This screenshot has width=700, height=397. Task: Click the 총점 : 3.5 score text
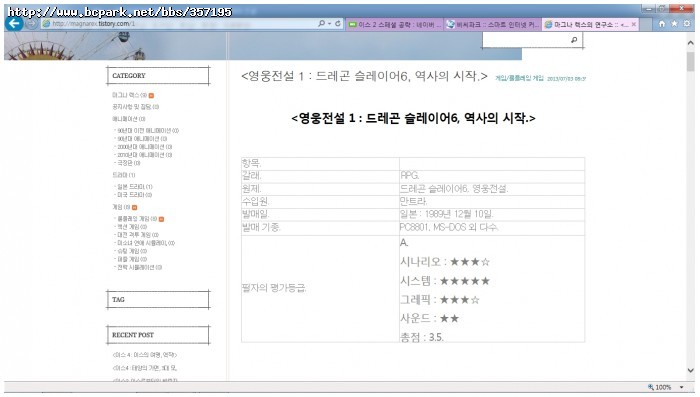(x=422, y=337)
